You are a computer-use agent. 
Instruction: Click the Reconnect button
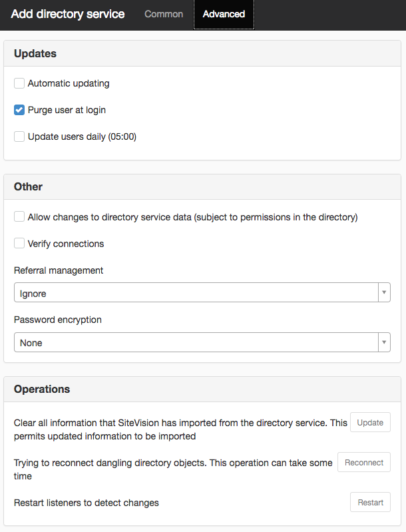[x=364, y=462]
